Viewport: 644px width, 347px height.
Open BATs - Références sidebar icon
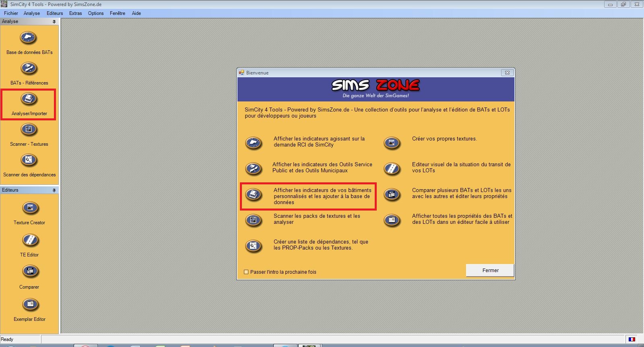(29, 68)
